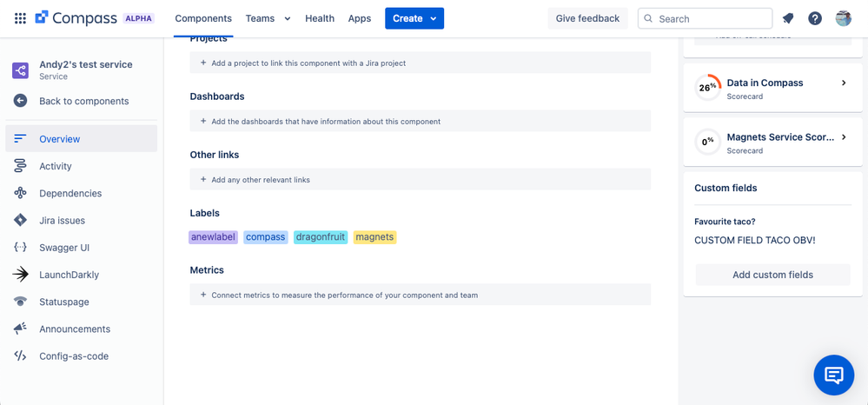Click the Swagger UI braces icon
868x405 pixels.
point(21,247)
